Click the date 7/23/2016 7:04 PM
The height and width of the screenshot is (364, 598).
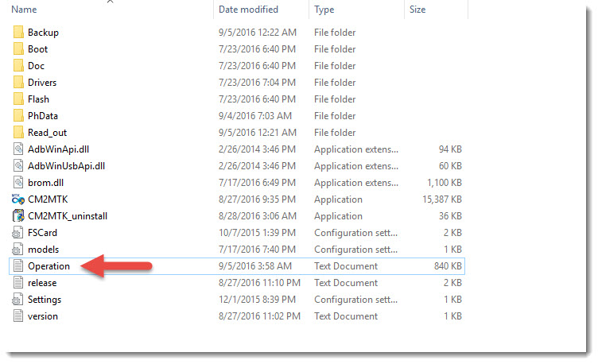click(x=257, y=83)
